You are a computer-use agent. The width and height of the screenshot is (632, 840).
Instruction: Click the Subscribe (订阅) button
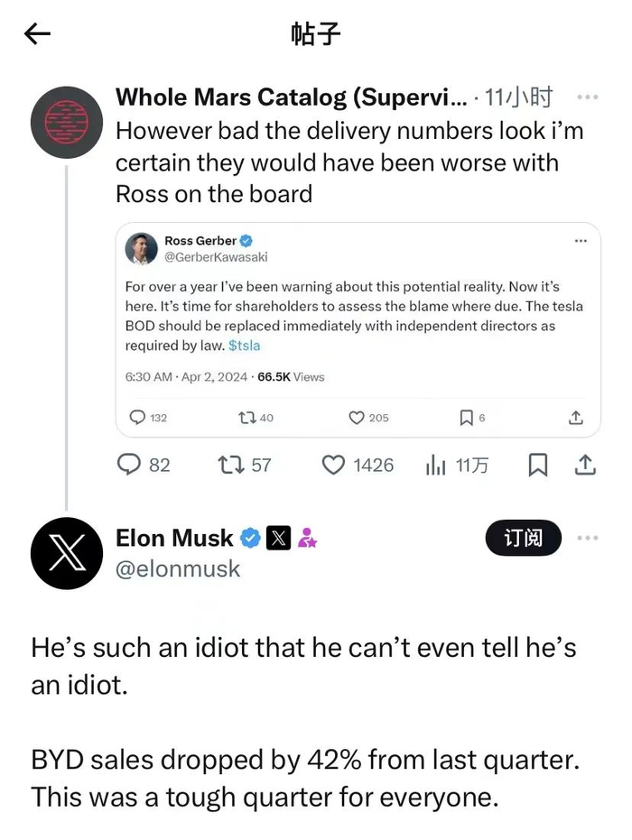pos(524,539)
